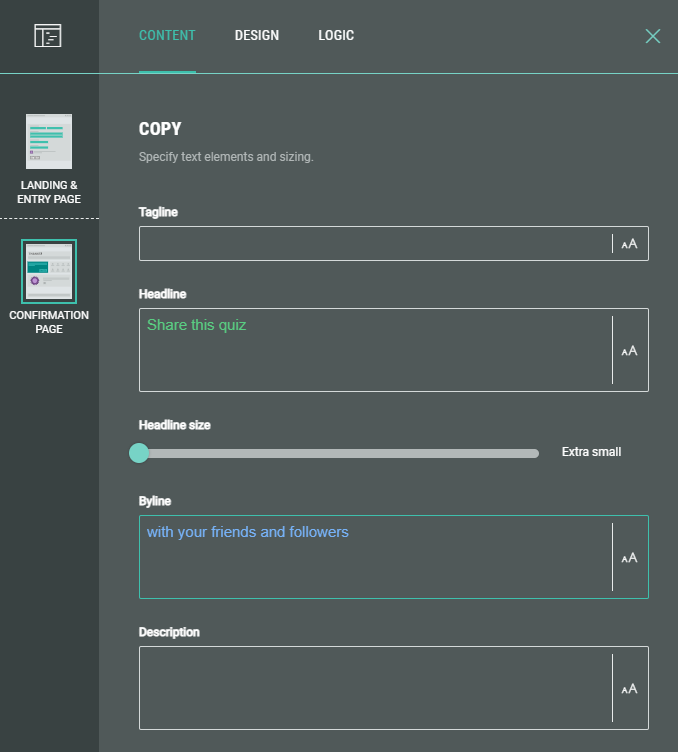The image size is (678, 752).
Task: Switch to the Design tab
Action: [257, 36]
